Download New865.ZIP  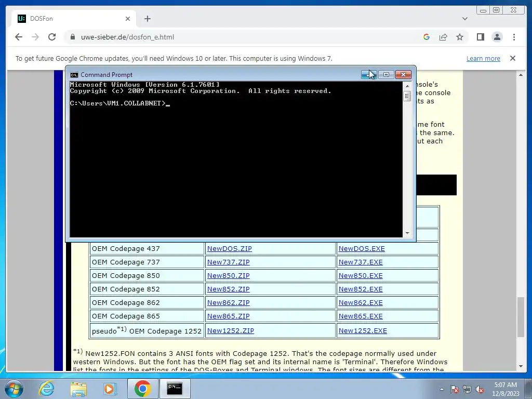pos(229,316)
